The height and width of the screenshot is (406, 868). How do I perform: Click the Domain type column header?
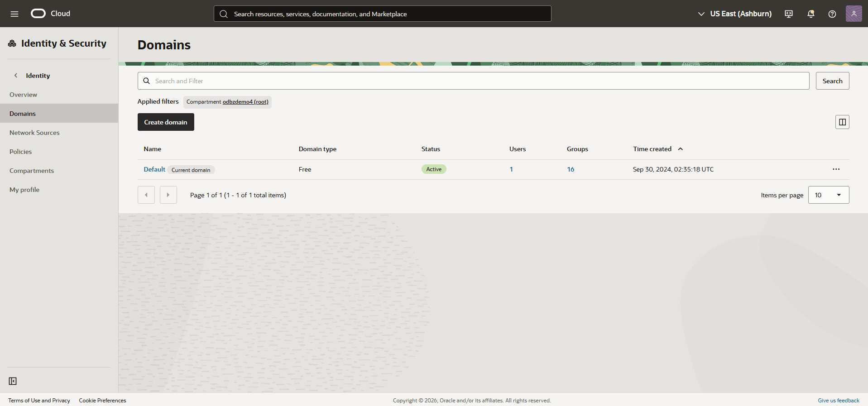pyautogui.click(x=317, y=149)
